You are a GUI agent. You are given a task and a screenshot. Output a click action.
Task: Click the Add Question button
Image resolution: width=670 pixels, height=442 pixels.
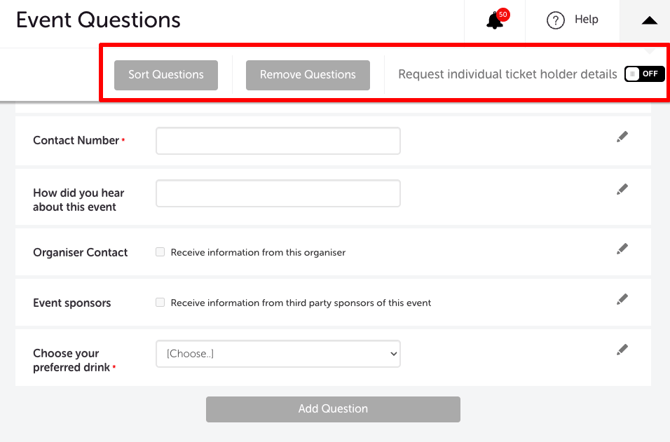coord(333,409)
